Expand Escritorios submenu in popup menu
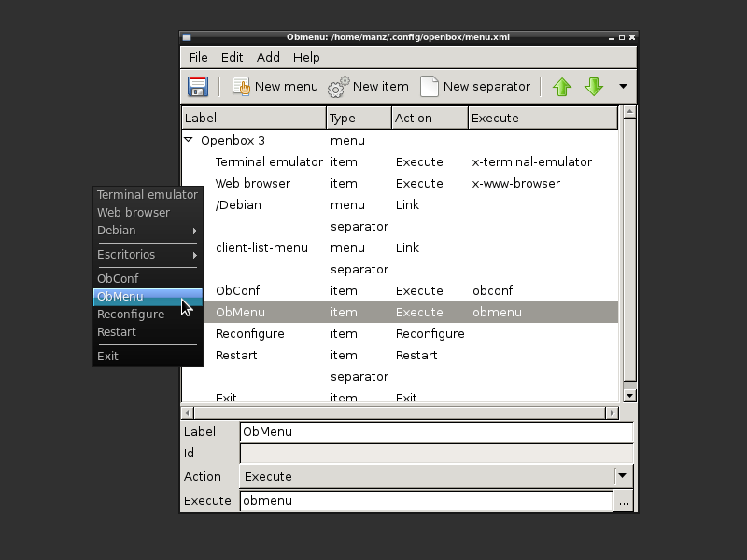747x560 pixels. click(x=148, y=255)
